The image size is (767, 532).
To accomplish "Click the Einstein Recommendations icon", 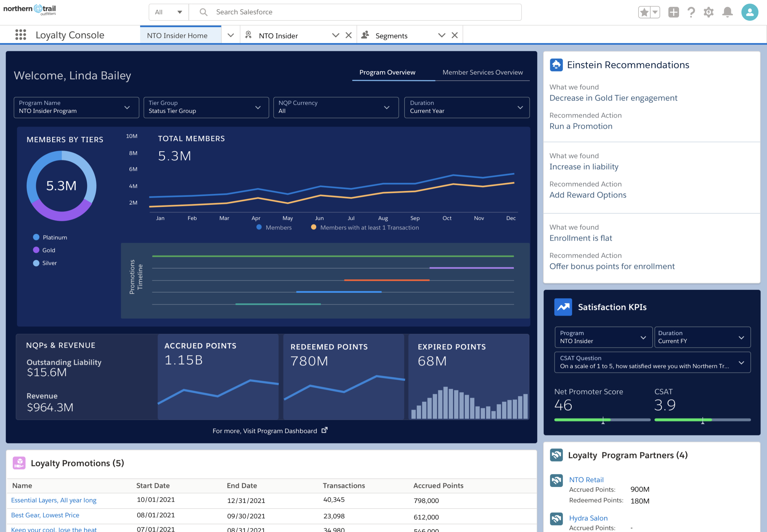I will (x=556, y=65).
